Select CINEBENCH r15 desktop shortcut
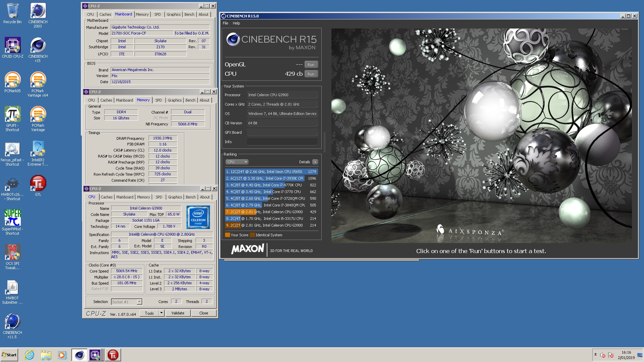Viewport: 644px width, 362px height. point(38,50)
